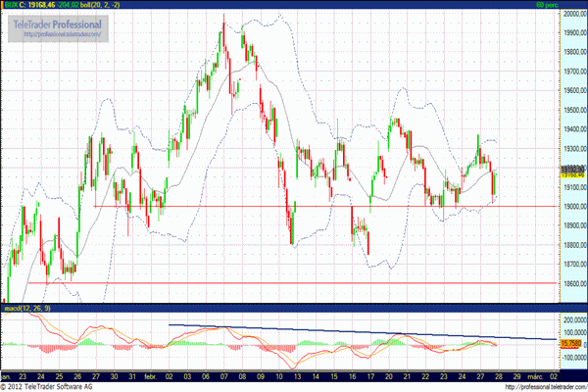The width and height of the screenshot is (588, 392).
Task: Click date 15 on the time axis
Action: [x=334, y=376]
